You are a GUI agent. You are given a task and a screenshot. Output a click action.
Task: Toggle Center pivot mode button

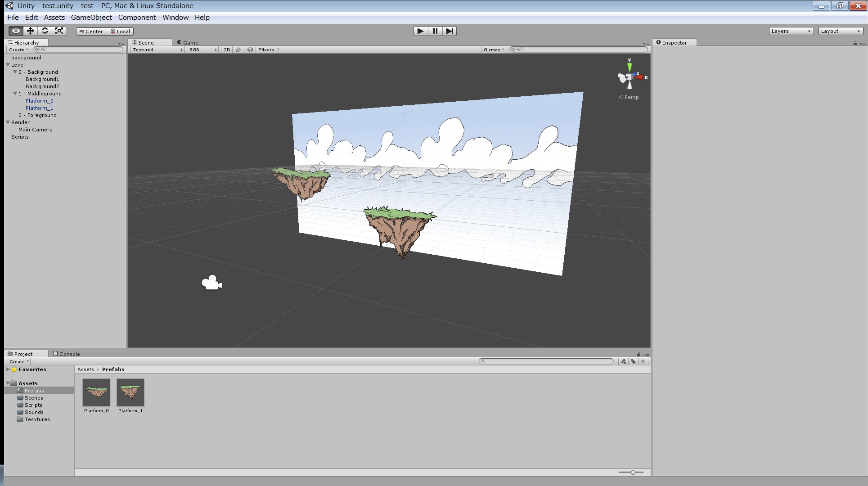91,31
